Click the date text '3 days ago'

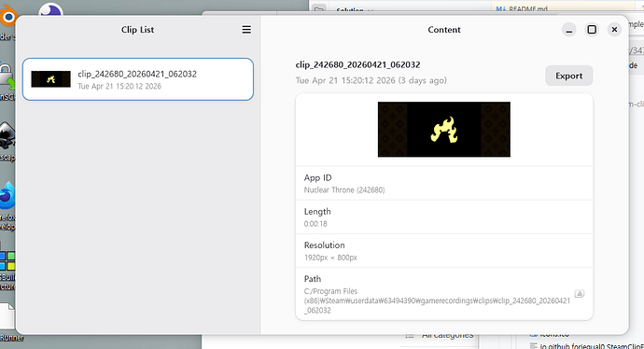click(422, 80)
